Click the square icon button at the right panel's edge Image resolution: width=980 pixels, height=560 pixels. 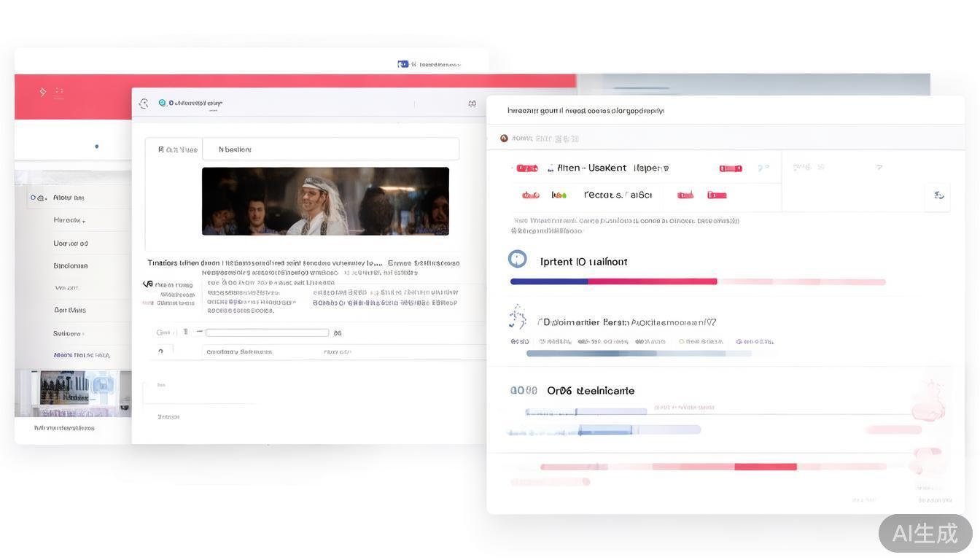click(938, 195)
